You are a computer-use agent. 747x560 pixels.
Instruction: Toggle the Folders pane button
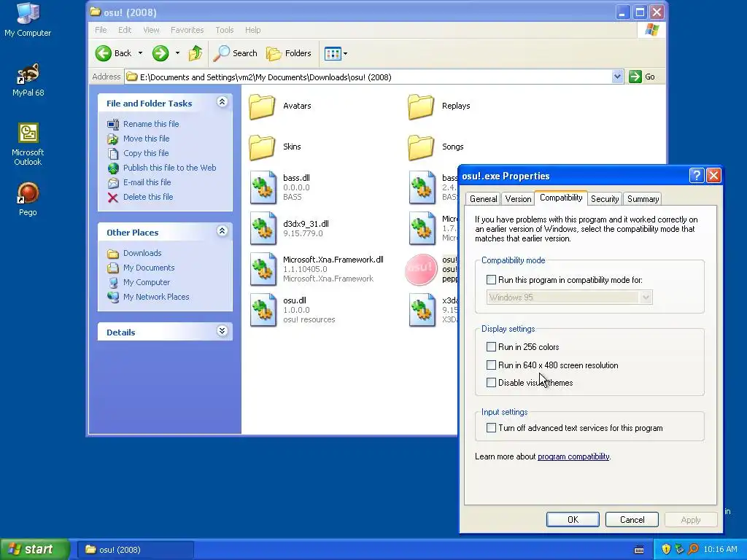[289, 53]
